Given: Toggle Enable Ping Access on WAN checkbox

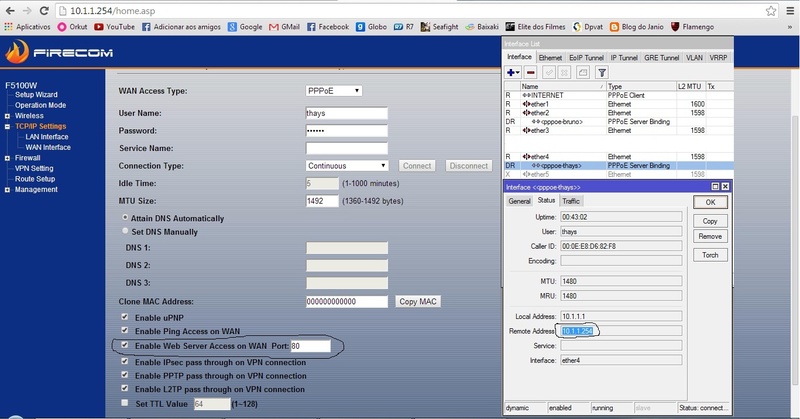Looking at the screenshot, I should (x=124, y=331).
